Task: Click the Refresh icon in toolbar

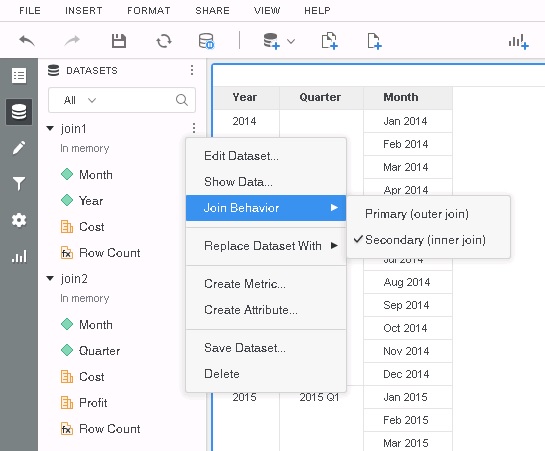Action: pos(164,41)
